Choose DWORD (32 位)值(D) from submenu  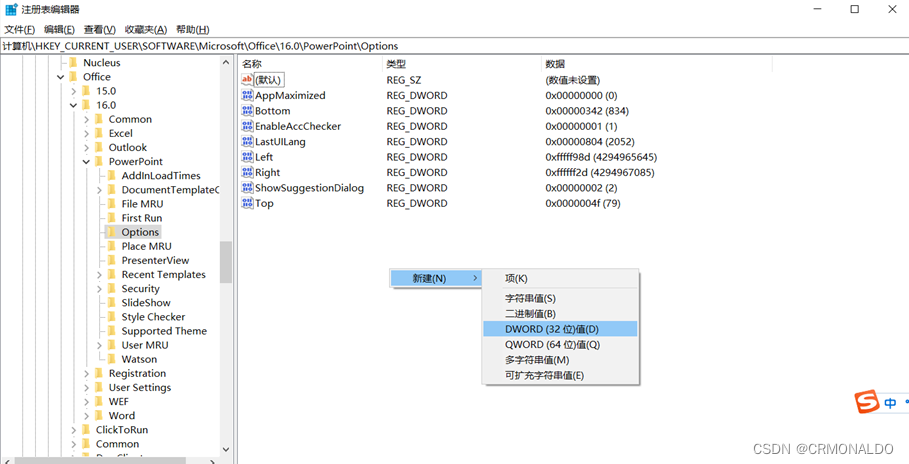560,329
